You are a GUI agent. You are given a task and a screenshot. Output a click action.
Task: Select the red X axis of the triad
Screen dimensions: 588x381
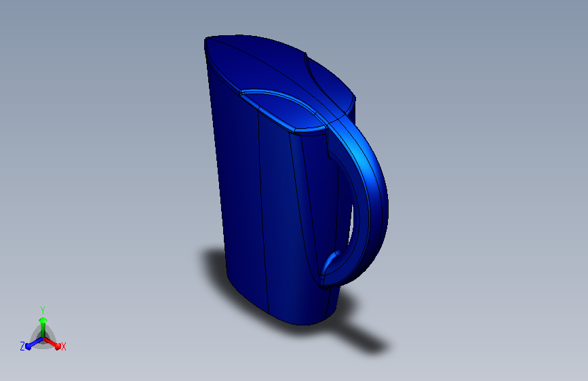click(52, 343)
